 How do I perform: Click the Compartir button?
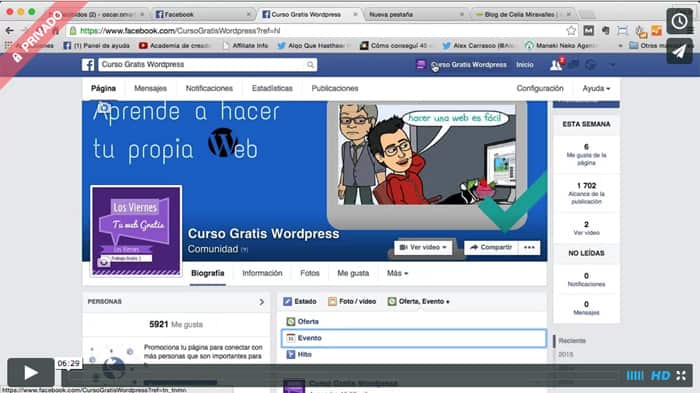point(491,247)
